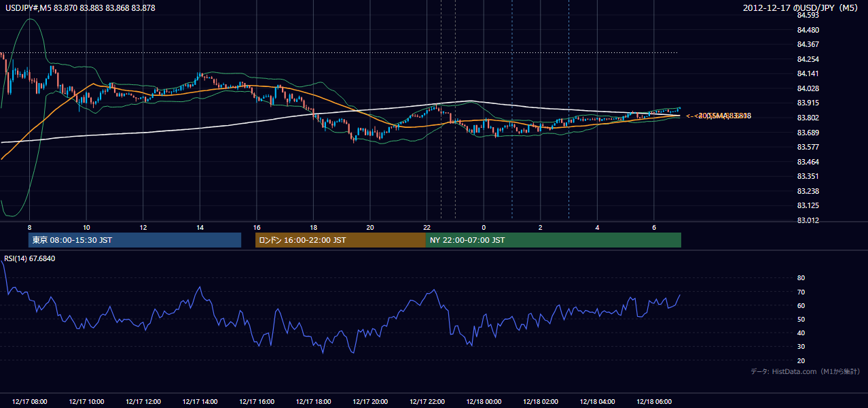
Task: Click hour tick '2' under the price chart
Action: point(541,227)
